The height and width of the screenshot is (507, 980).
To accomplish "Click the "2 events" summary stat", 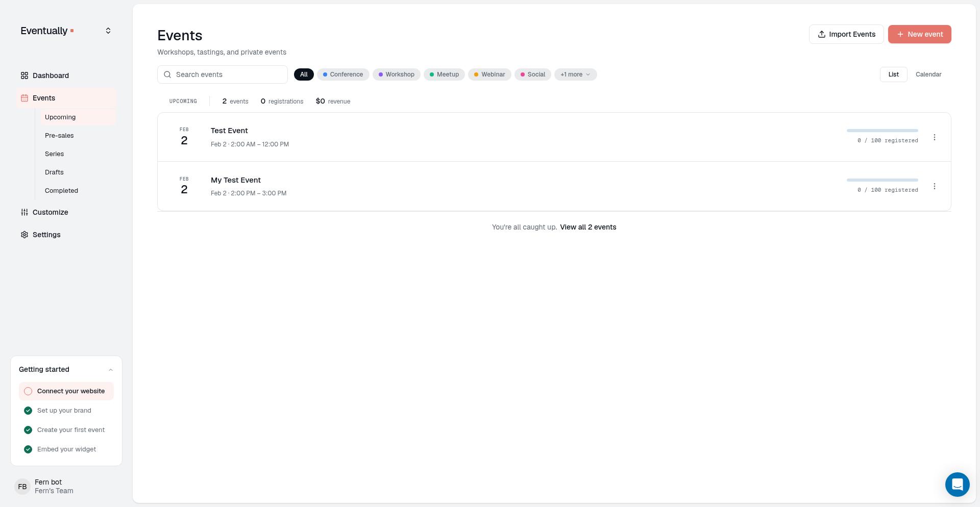I will pyautogui.click(x=235, y=102).
